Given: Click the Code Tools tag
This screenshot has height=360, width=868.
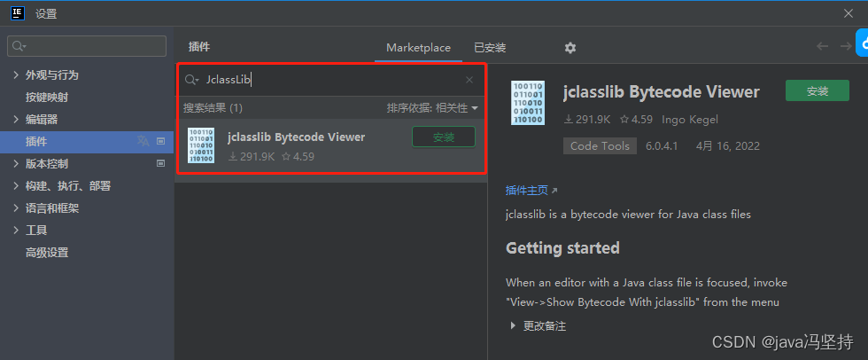Looking at the screenshot, I should [601, 146].
